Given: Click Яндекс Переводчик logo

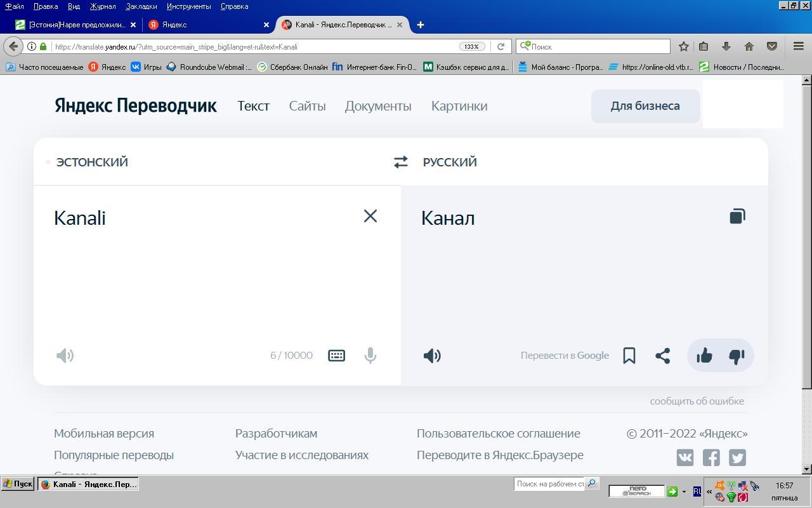Looking at the screenshot, I should [x=135, y=105].
